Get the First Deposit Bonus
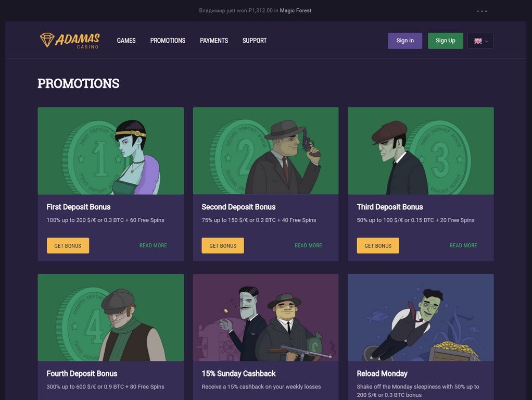Viewport: 532px width, 400px height. (68, 245)
